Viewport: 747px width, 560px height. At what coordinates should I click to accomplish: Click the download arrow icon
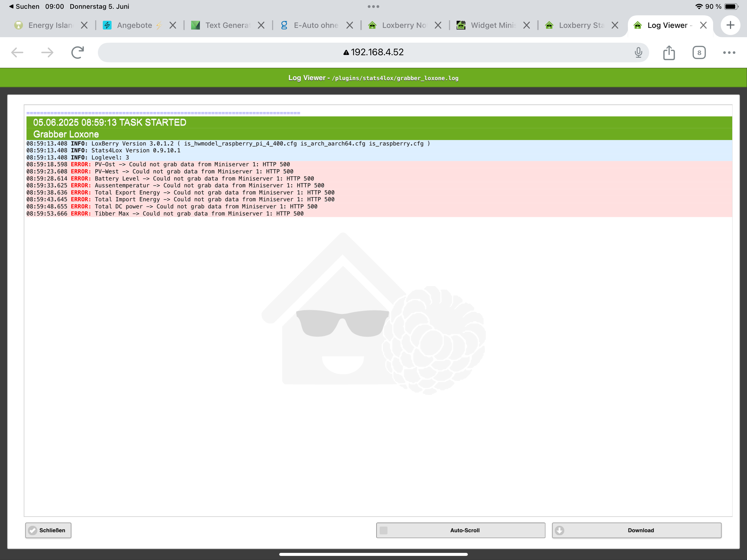560,530
